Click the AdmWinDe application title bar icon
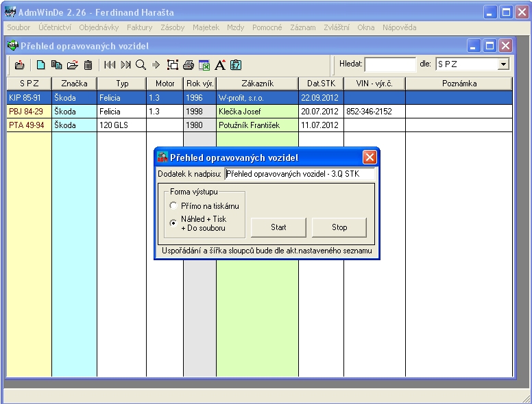The height and width of the screenshot is (404, 532). click(x=10, y=12)
